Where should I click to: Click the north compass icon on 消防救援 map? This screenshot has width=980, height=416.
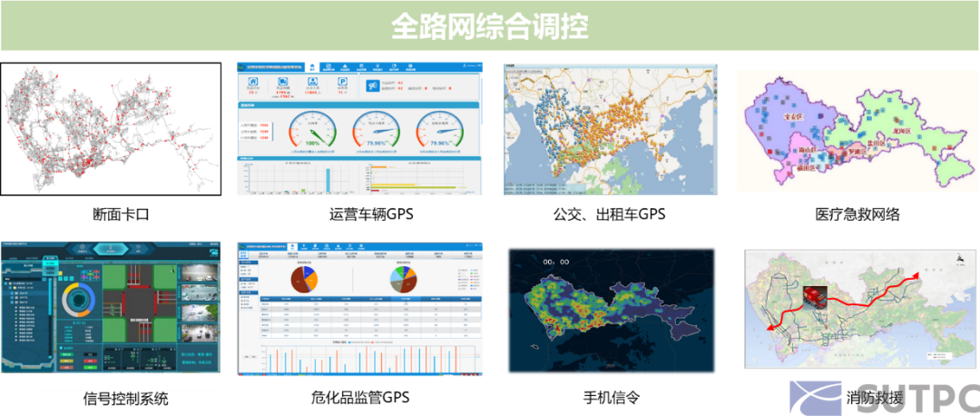coord(959,257)
